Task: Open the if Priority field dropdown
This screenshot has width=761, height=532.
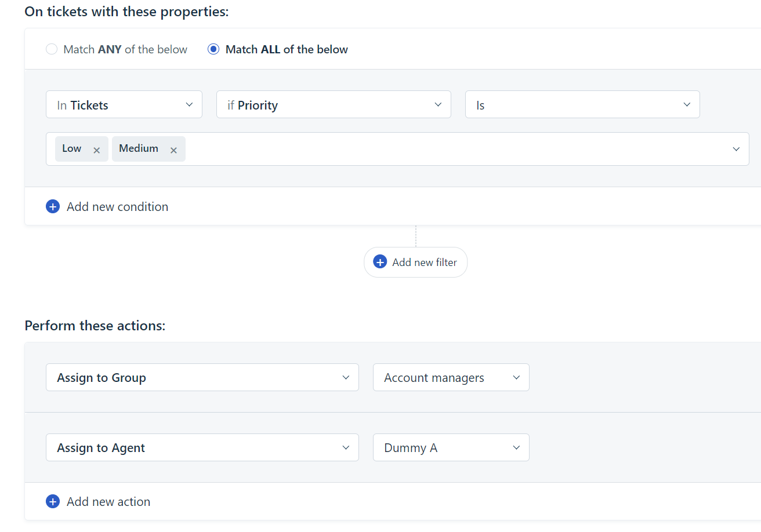Action: coord(334,105)
